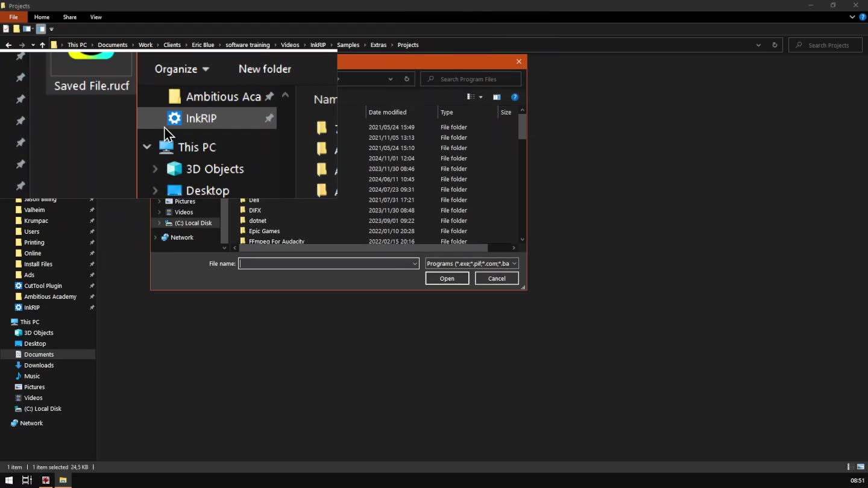Open the change view dropdown arrow
This screenshot has width=868, height=488.
pos(480,97)
